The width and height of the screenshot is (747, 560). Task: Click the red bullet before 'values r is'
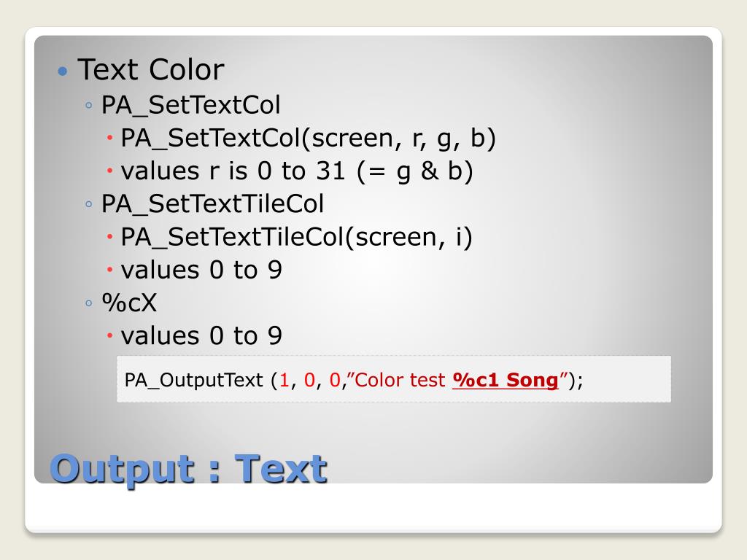pyautogui.click(x=109, y=171)
